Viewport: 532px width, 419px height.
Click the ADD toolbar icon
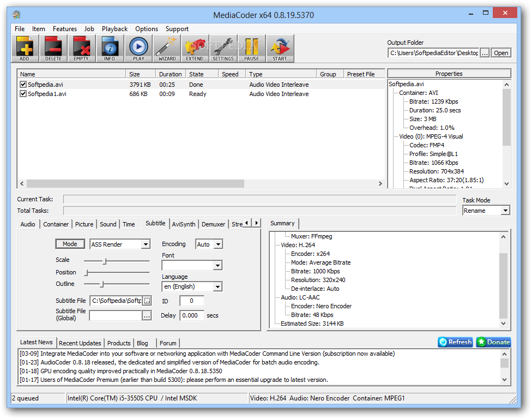tap(25, 49)
